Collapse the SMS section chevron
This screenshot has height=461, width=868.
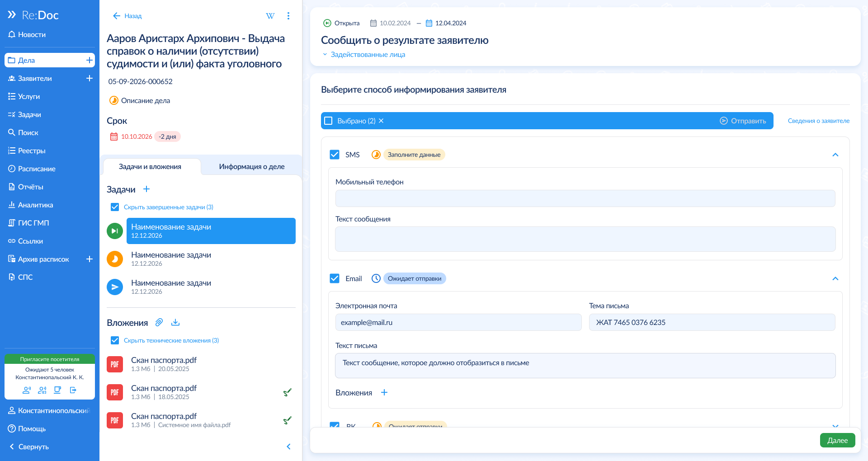(x=835, y=155)
